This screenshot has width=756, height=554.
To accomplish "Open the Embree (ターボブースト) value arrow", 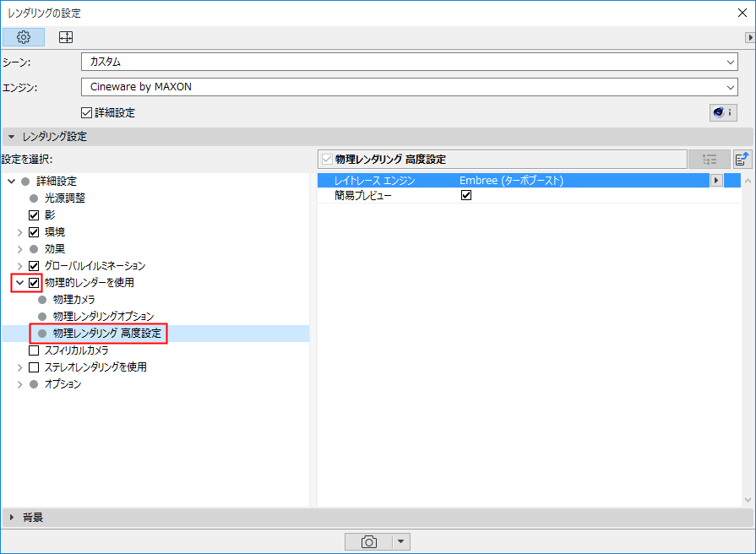I will click(716, 181).
